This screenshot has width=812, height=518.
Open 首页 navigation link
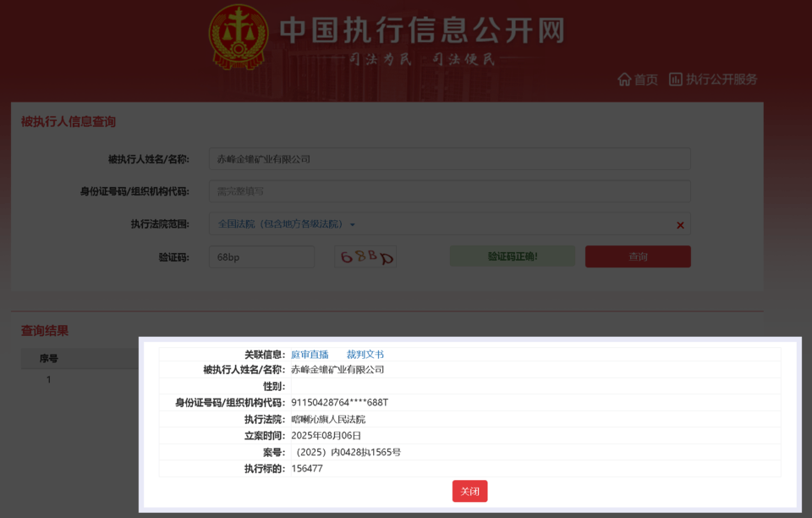(645, 80)
